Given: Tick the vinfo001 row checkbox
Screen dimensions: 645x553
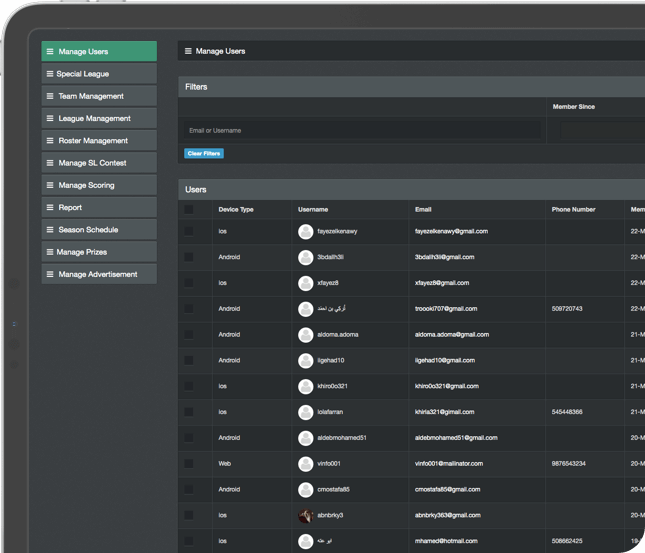Looking at the screenshot, I should (189, 464).
